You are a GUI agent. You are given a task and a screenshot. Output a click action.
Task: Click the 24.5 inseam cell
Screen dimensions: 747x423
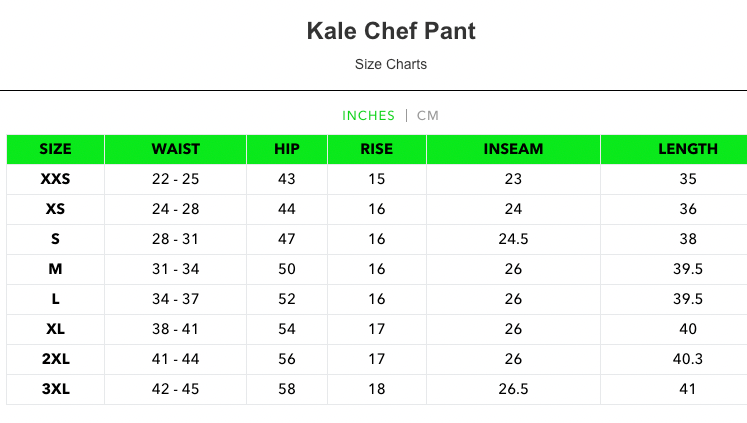513,240
